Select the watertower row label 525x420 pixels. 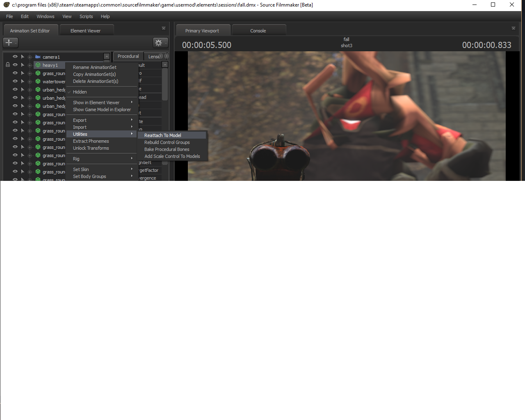pos(54,82)
